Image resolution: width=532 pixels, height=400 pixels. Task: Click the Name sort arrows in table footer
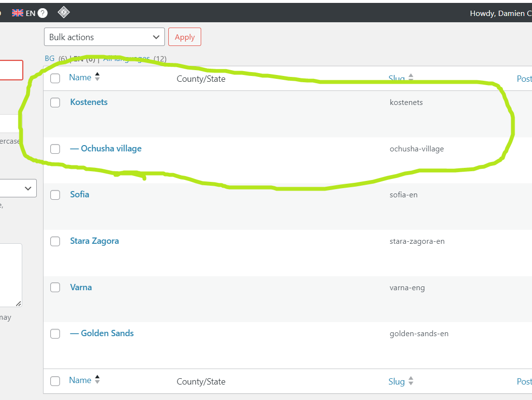(x=97, y=380)
